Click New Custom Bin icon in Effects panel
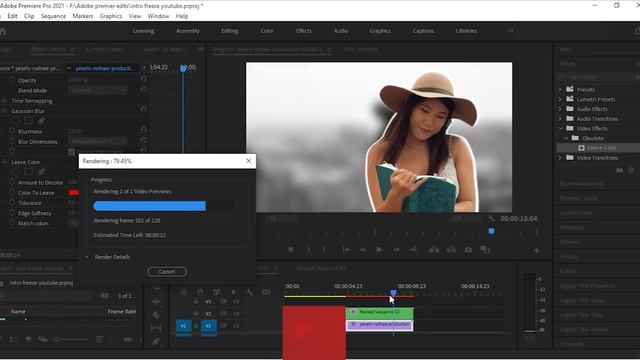This screenshot has width=640, height=360. click(x=619, y=170)
